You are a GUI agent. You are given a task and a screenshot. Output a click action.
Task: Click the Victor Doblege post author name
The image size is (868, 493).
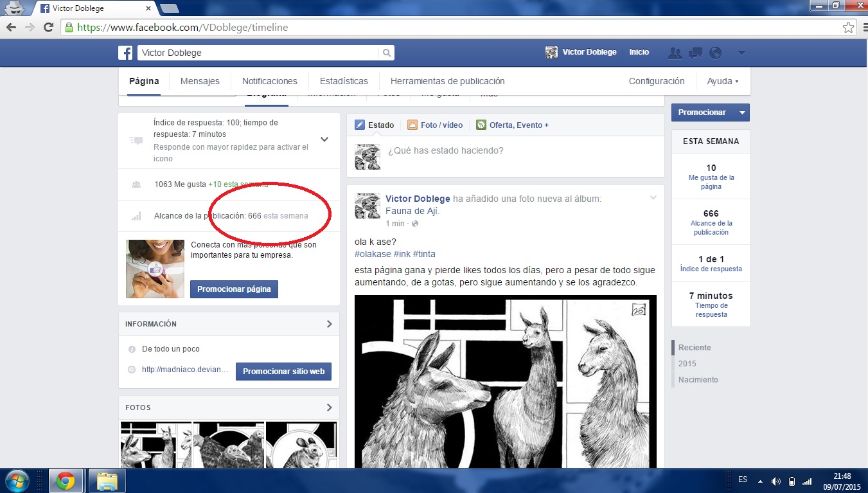point(418,199)
